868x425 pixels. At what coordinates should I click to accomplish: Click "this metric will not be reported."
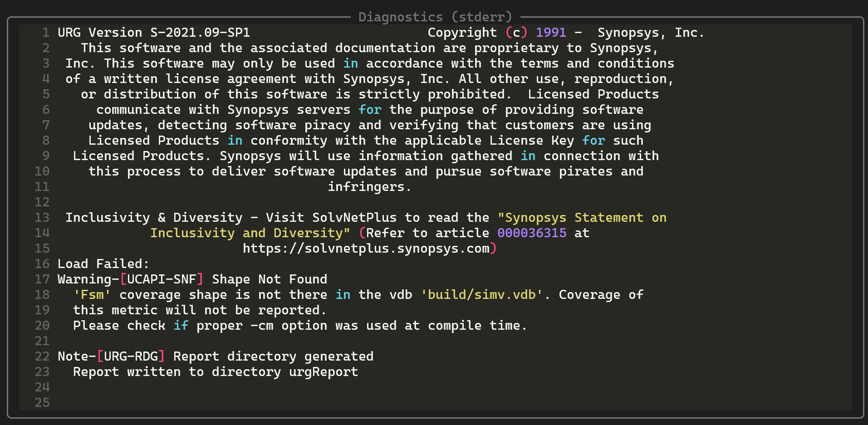click(x=200, y=310)
